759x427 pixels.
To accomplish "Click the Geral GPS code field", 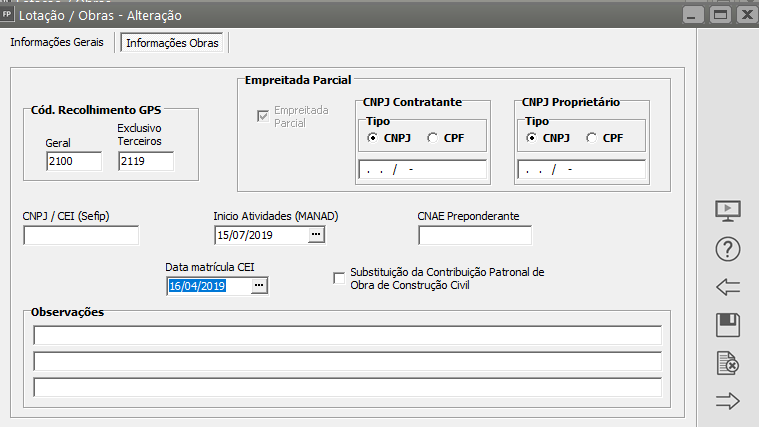I will [x=73, y=161].
